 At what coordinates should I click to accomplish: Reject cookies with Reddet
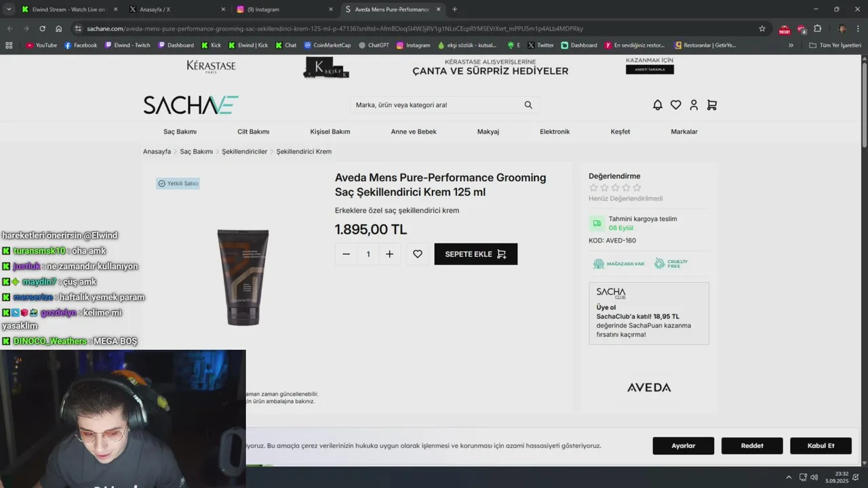pos(752,446)
